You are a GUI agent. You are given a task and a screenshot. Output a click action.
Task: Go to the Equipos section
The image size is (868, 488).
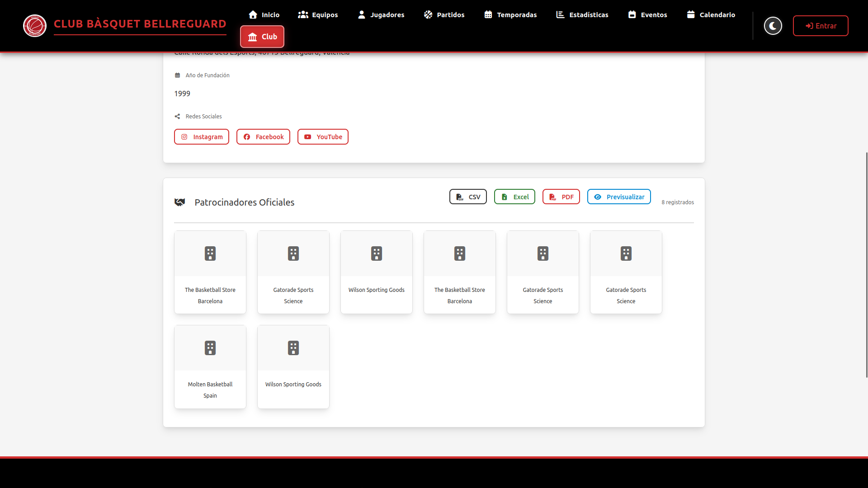318,14
